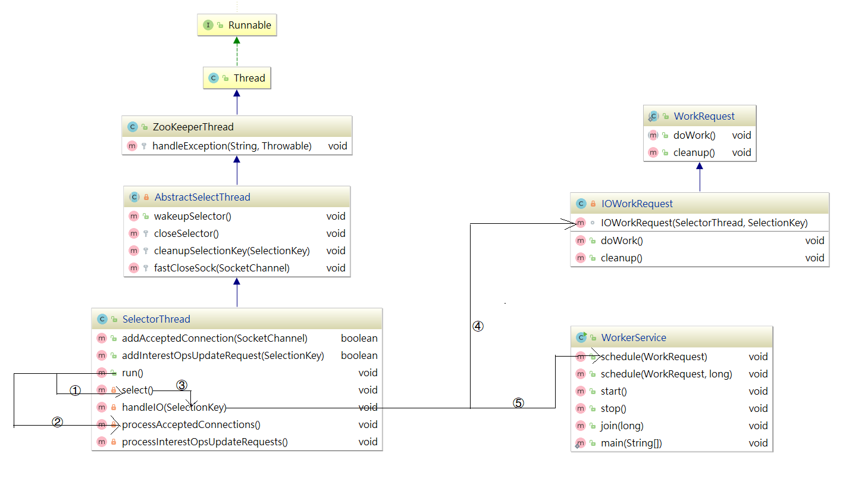Image resolution: width=868 pixels, height=478 pixels.
Task: Click IOWorkRequest(SelectorThread, SelectionKey) constructor
Action: (704, 223)
